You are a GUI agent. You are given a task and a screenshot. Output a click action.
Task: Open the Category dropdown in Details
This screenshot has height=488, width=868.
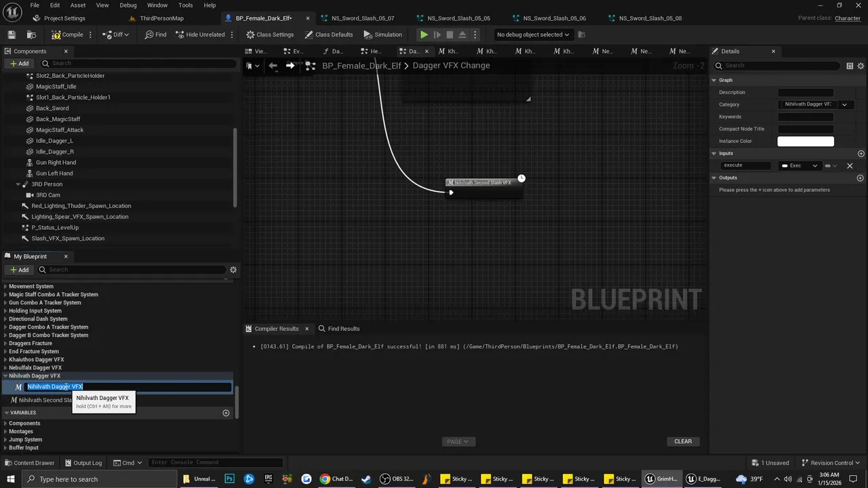(x=844, y=104)
